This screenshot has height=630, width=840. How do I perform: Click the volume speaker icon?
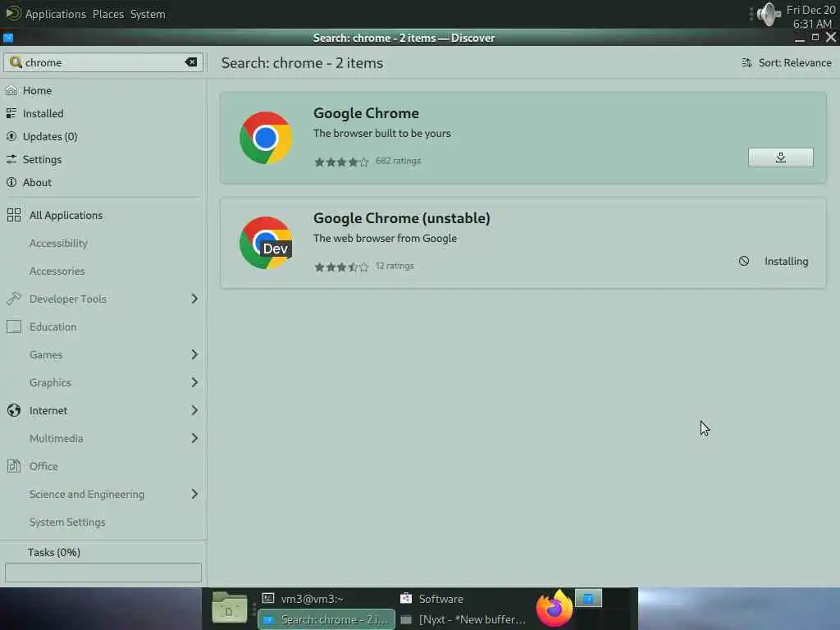[768, 15]
